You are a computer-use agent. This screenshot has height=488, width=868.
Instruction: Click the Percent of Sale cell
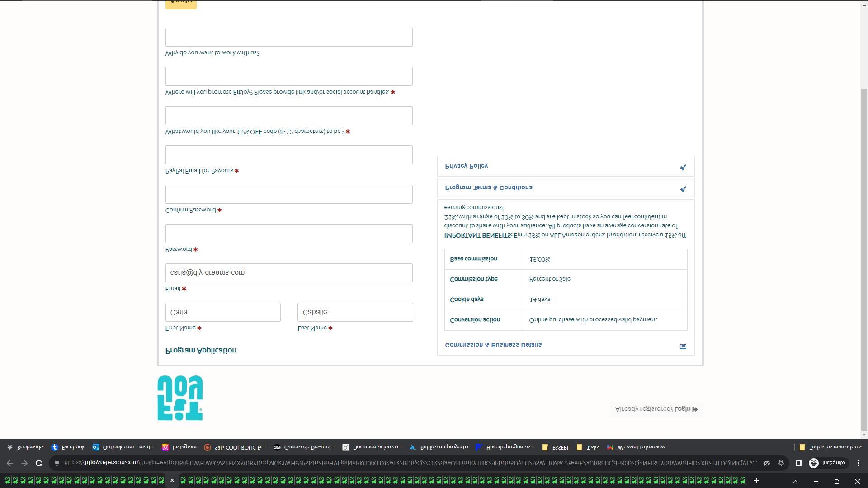pyautogui.click(x=605, y=280)
